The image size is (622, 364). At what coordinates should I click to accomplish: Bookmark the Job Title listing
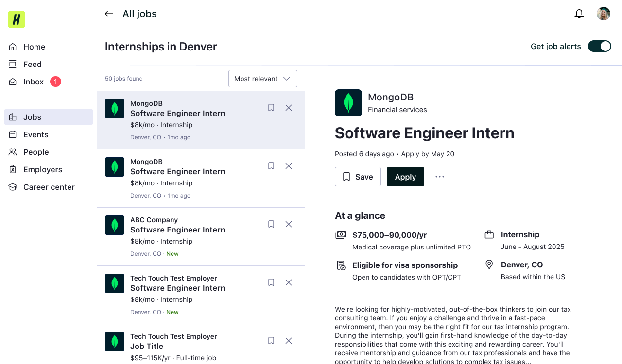271,341
